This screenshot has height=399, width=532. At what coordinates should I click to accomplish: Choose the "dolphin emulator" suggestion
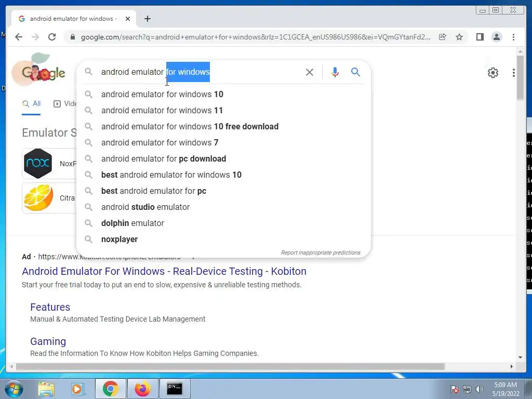[x=224, y=223]
